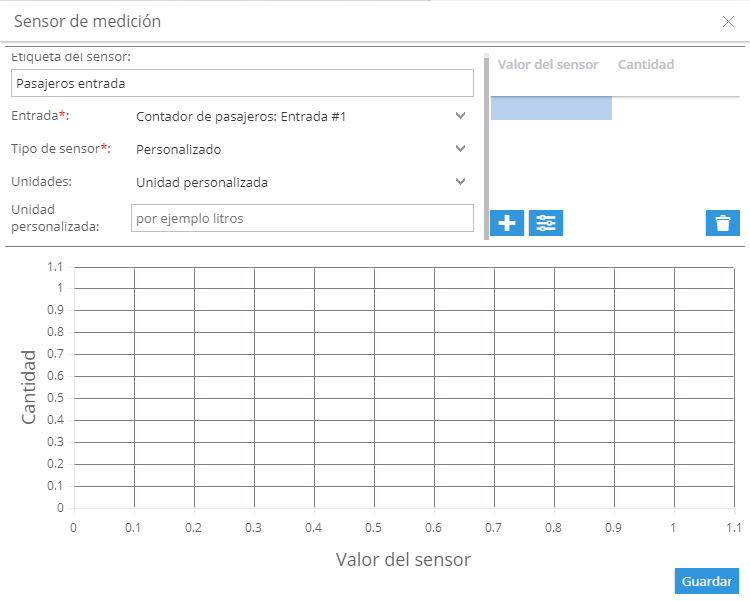Click the Valor del sensor chart axis title
750x601 pixels.
[x=403, y=559]
